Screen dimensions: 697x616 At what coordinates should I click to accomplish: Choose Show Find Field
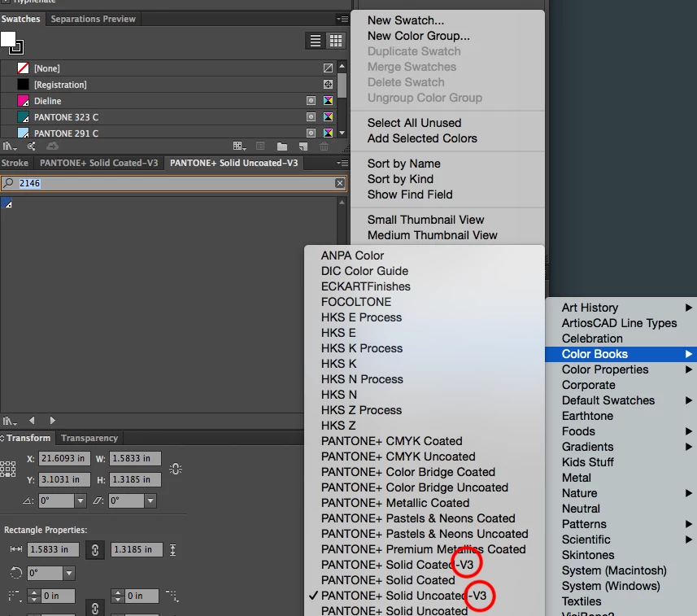coord(447,194)
